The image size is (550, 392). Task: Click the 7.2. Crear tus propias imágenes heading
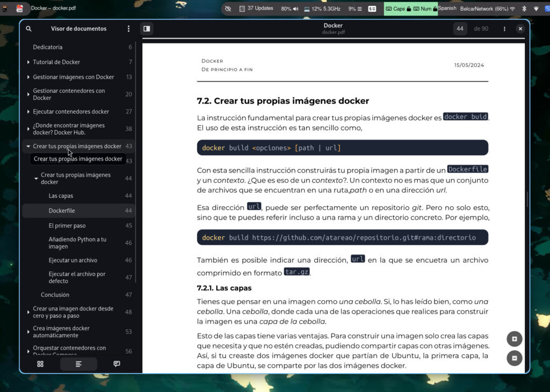[283, 101]
